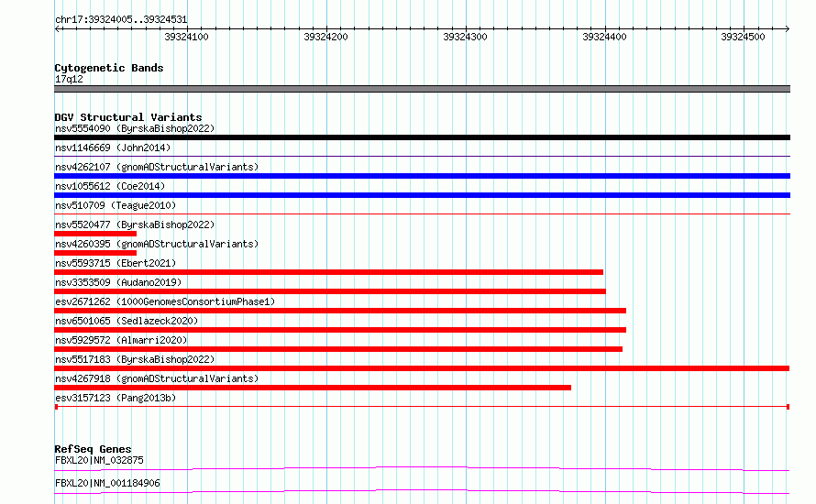Click the short red bar under nsv5520477
Screen dimensions: 816x504
click(x=95, y=234)
